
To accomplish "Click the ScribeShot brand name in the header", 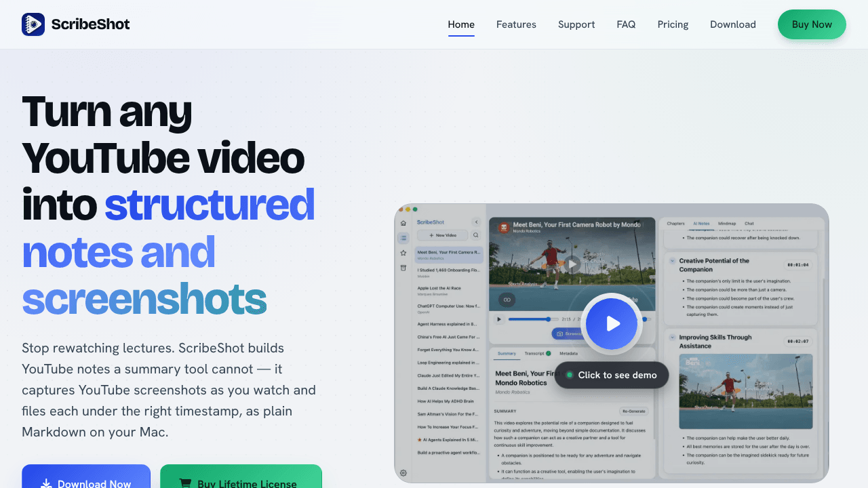I will 90,24.
